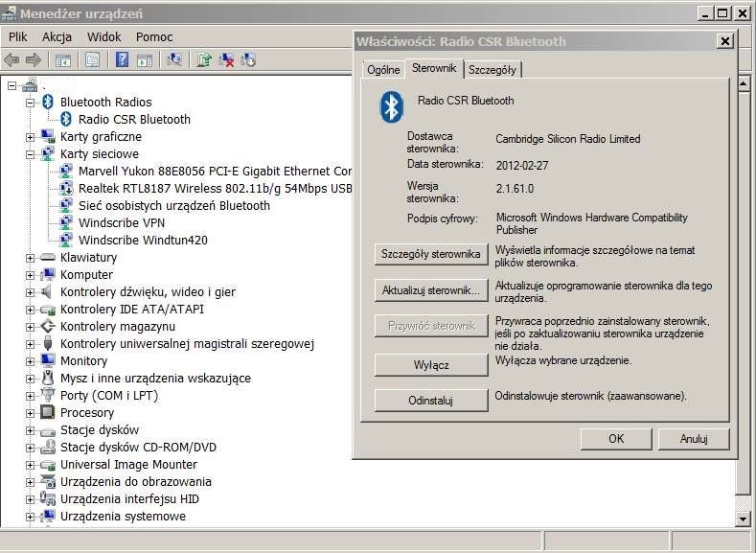756x553 pixels.
Task: Switch to the Szczegóły tab
Action: [x=493, y=69]
